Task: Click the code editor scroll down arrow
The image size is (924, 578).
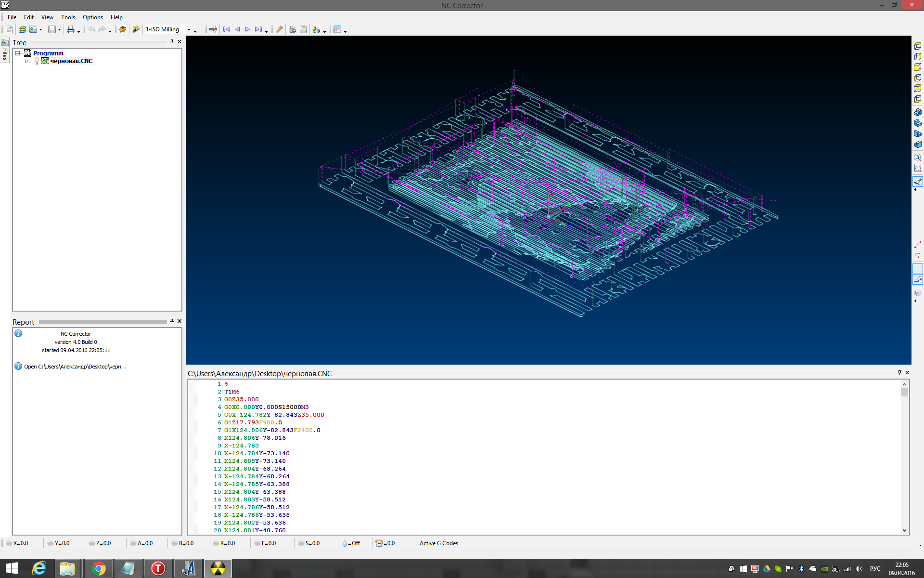Action: [x=904, y=530]
